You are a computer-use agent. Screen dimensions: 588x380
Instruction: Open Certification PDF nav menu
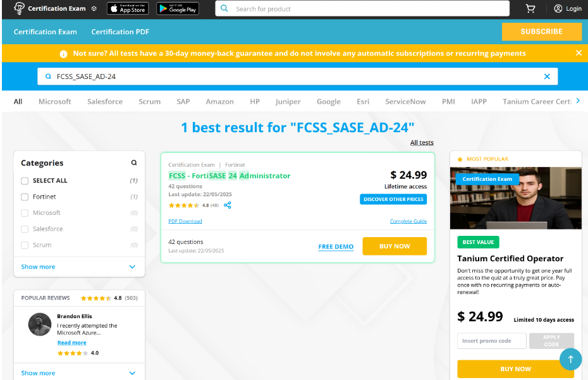tap(120, 32)
